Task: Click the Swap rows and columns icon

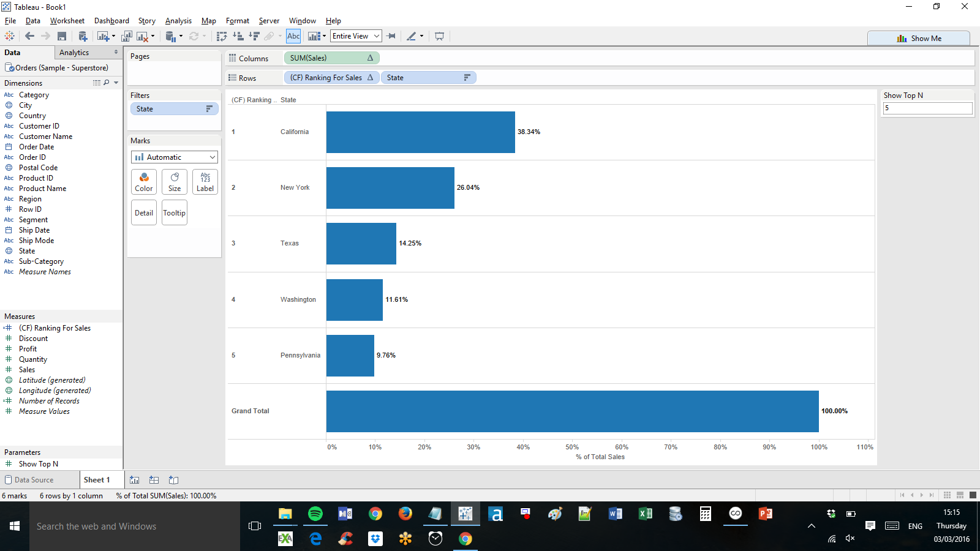Action: (222, 37)
